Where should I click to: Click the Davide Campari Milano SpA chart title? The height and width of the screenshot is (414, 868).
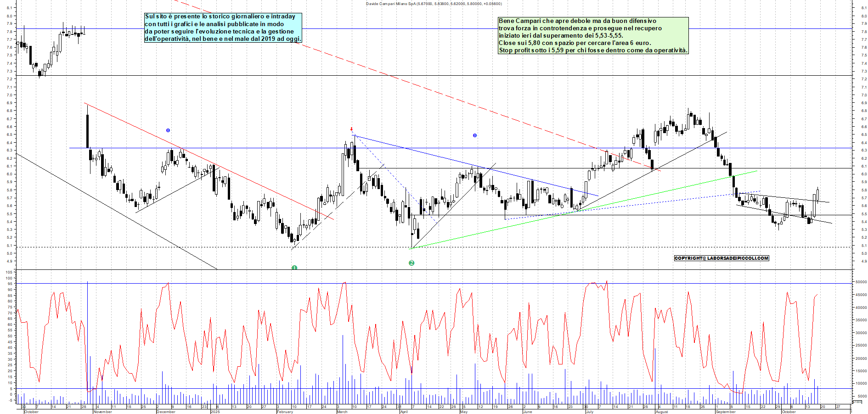coord(434,4)
